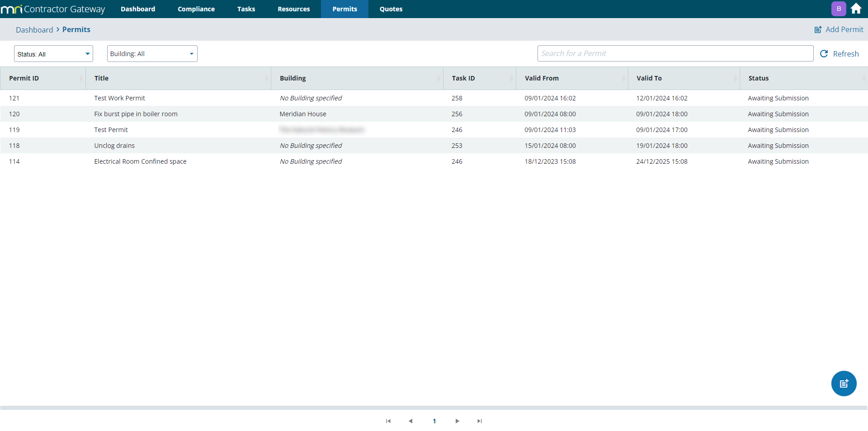Go to the first page of results
The image size is (868, 431).
(x=388, y=421)
